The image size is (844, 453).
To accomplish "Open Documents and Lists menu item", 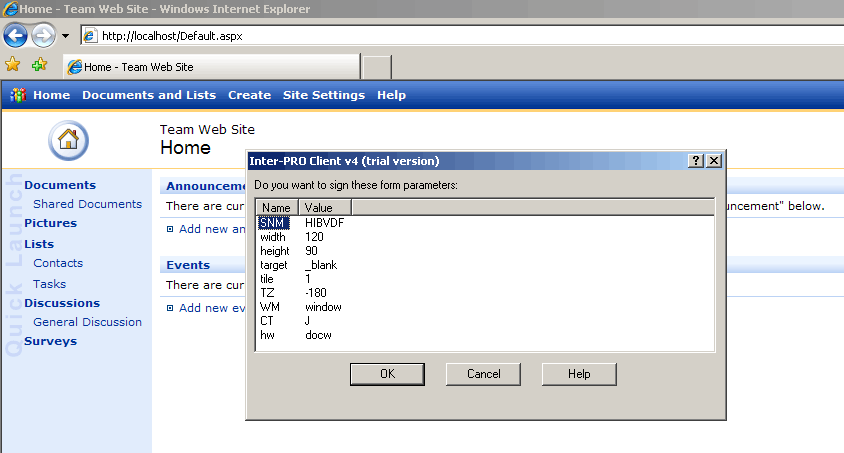I will click(149, 95).
